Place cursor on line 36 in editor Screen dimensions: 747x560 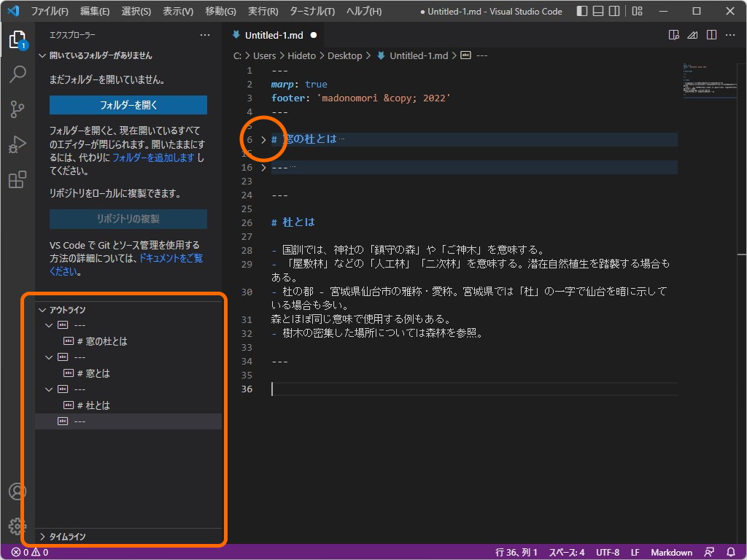[474, 389]
